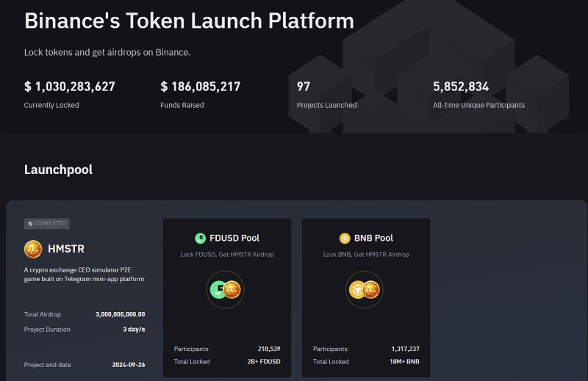Click the Launchpool section heading
The width and height of the screenshot is (588, 381).
point(58,170)
